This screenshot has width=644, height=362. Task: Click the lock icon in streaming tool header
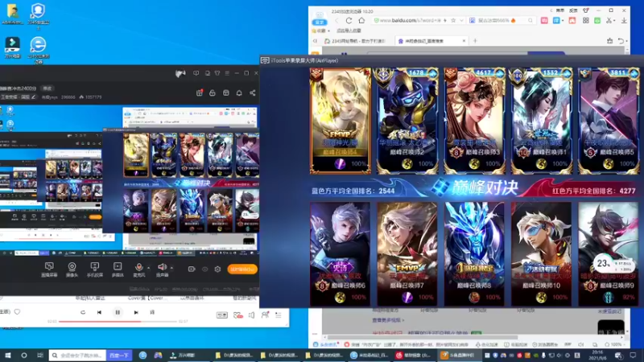pos(213,93)
